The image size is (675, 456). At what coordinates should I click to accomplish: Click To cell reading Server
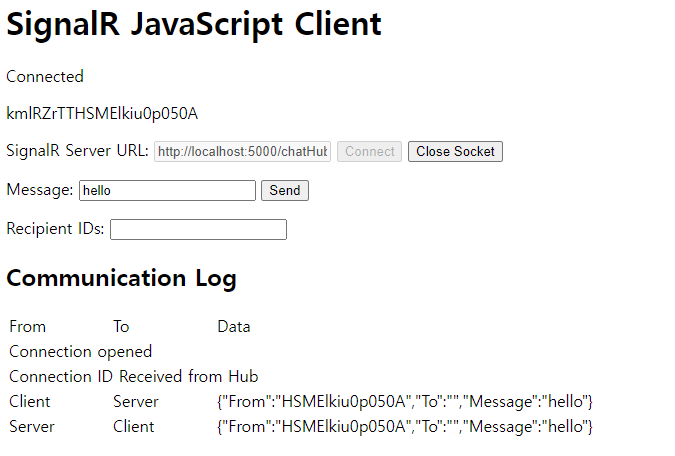136,402
